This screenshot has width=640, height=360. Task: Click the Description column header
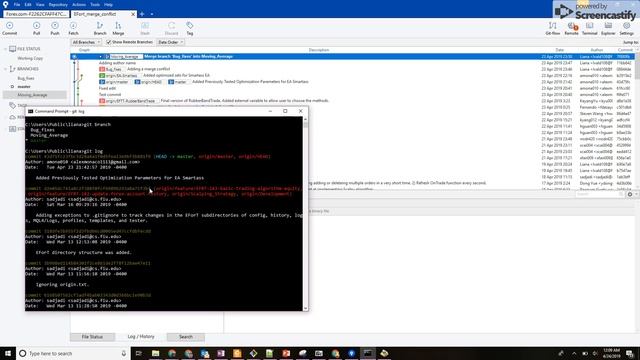(x=319, y=50)
